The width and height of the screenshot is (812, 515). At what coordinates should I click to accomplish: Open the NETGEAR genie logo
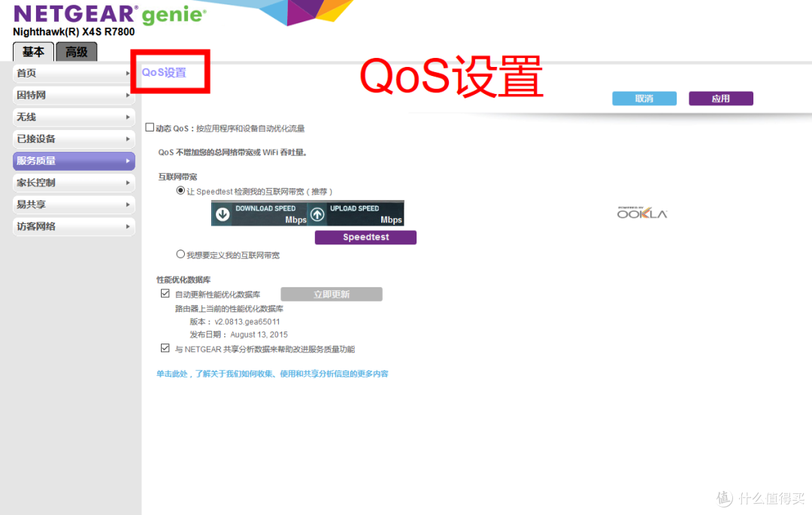tap(110, 14)
